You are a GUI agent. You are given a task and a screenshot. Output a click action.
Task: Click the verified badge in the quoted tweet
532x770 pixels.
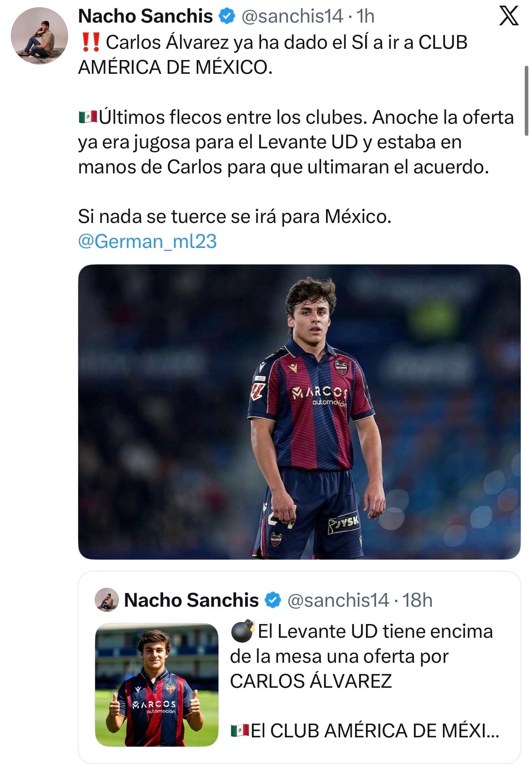pos(273,600)
